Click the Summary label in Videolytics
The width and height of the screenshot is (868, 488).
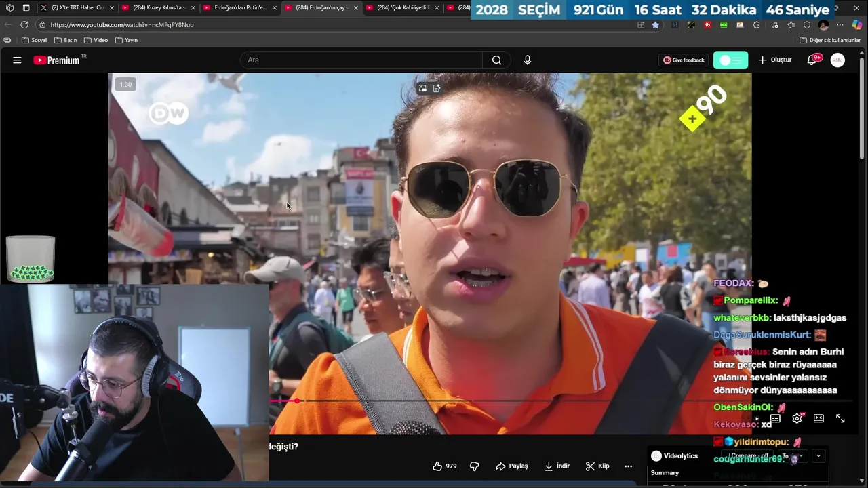coord(665,472)
